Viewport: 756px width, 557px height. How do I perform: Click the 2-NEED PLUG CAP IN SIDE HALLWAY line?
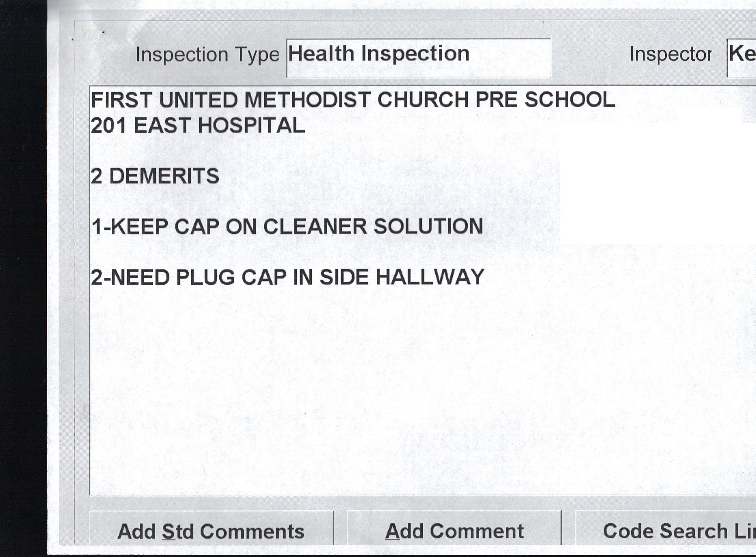tap(287, 277)
